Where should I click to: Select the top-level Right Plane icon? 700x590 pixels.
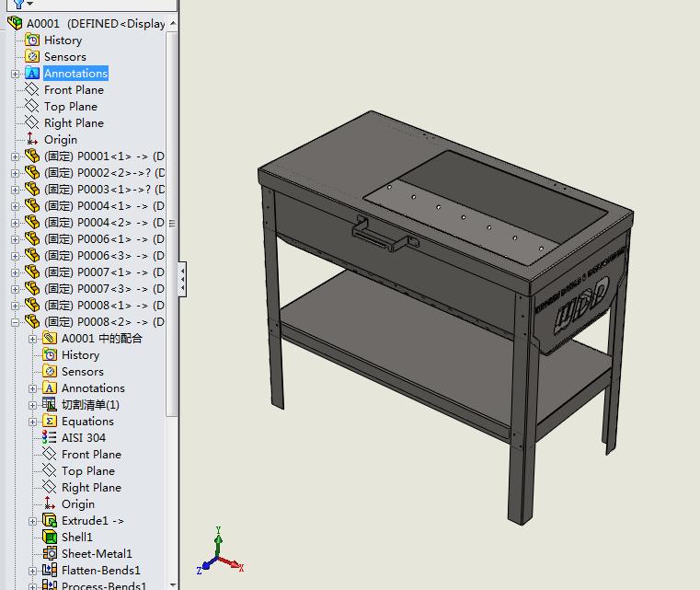(32, 122)
